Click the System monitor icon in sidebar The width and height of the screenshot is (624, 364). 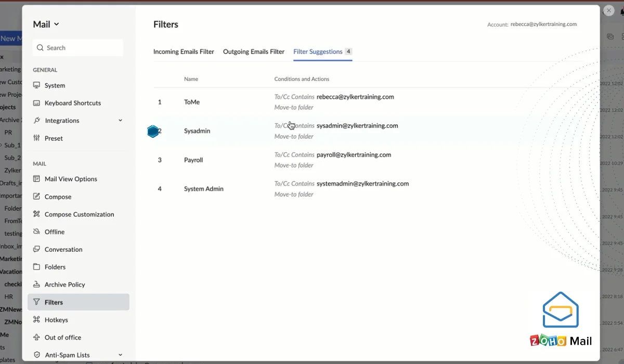pos(36,85)
